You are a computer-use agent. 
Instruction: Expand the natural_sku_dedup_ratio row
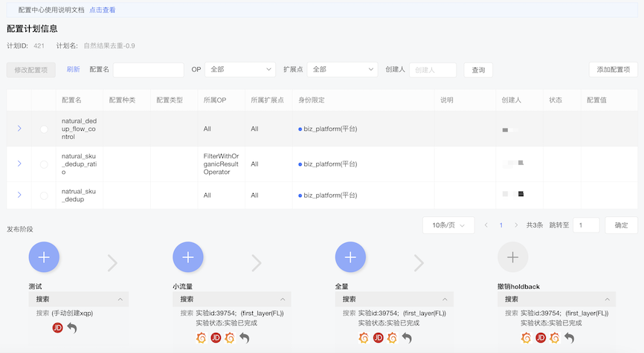[x=19, y=163]
